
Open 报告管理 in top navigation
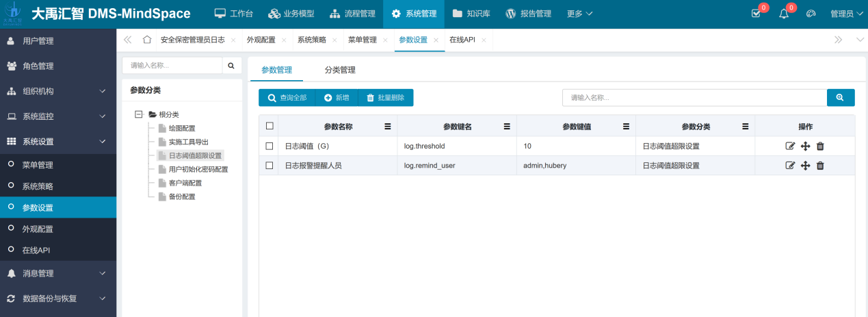click(529, 14)
